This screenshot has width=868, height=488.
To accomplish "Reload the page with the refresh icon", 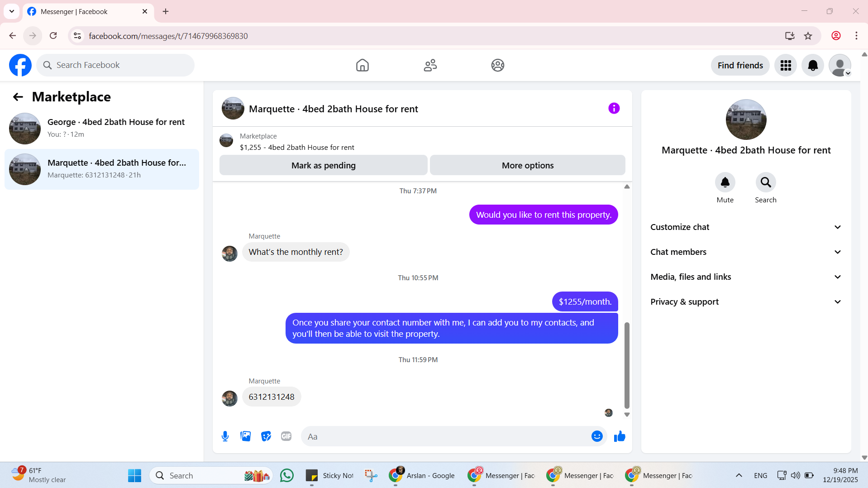I will click(x=53, y=36).
